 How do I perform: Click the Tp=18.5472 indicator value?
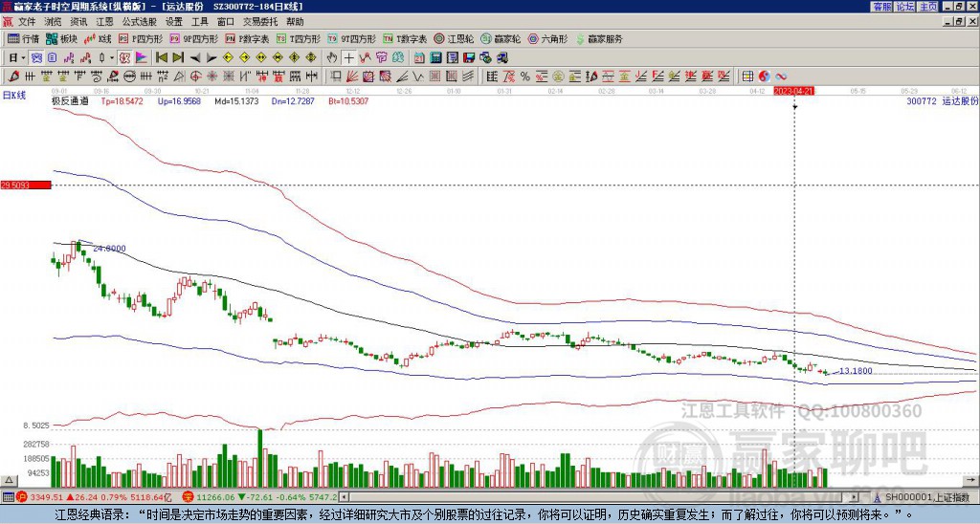point(122,100)
